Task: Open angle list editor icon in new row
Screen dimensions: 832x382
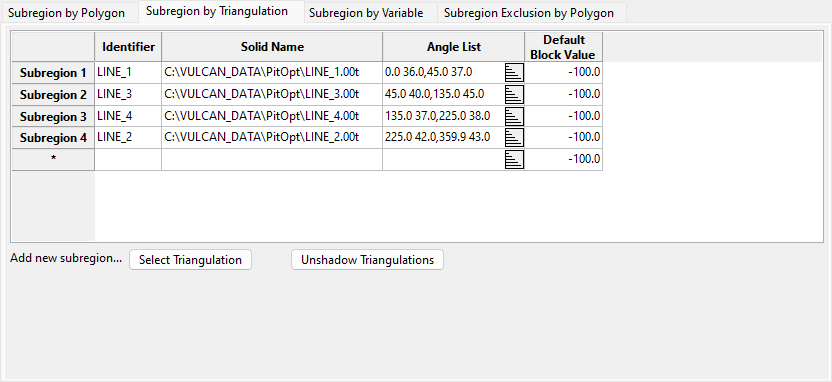Action: pos(514,159)
